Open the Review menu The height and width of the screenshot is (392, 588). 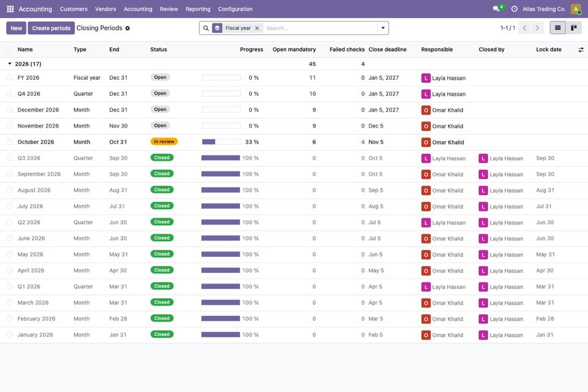(x=169, y=9)
